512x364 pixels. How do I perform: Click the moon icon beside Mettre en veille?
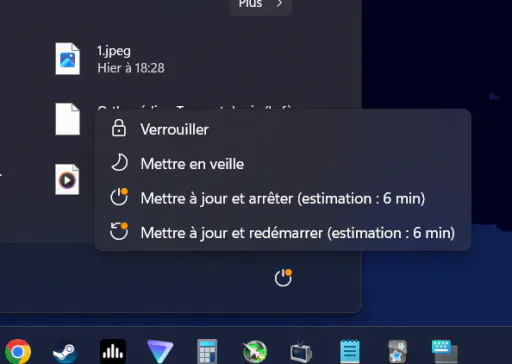point(119,163)
